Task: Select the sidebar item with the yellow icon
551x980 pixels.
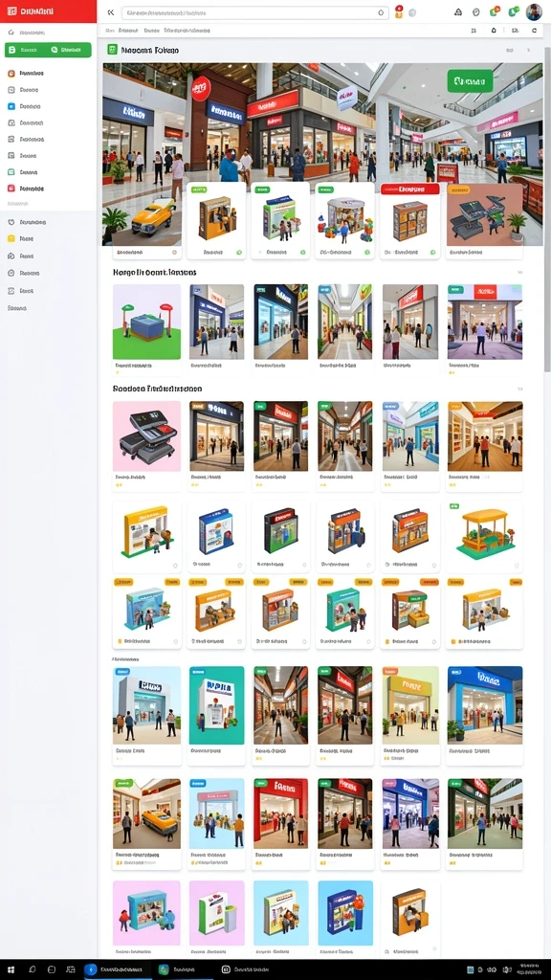Action: (x=22, y=238)
